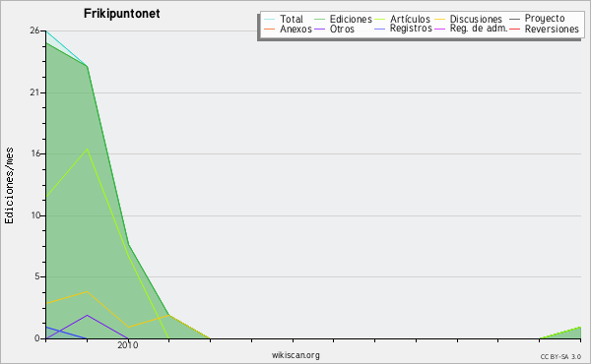
Task: Click the wikiscan.org label
Action: pyautogui.click(x=295, y=355)
